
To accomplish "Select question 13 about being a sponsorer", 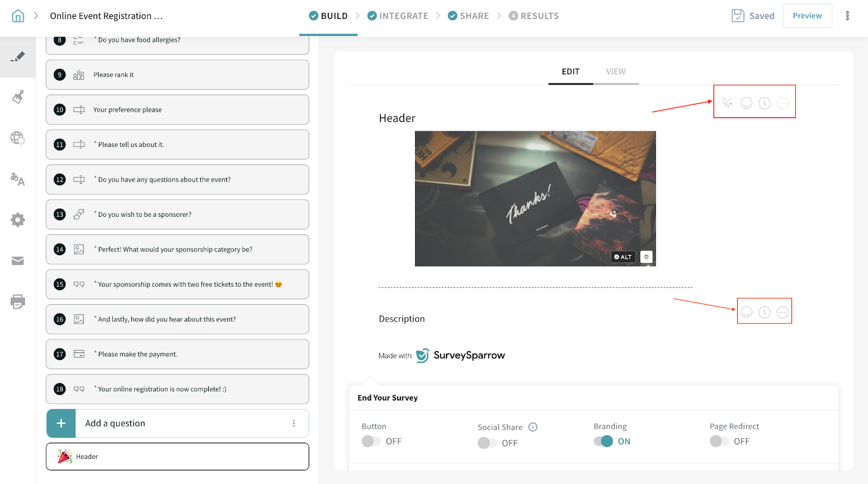I will tap(177, 215).
